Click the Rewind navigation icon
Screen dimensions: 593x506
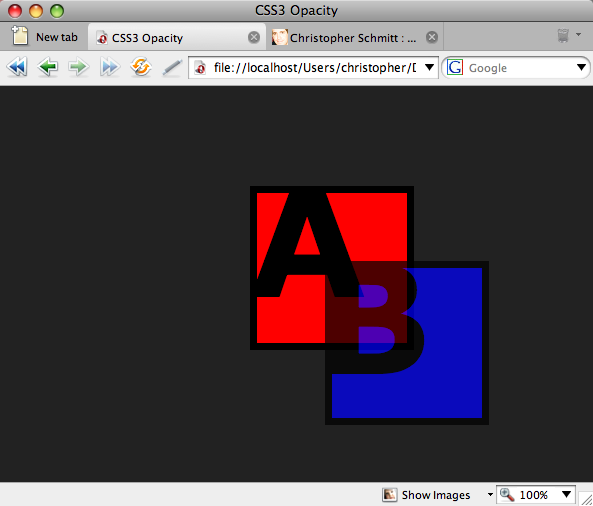pos(17,67)
